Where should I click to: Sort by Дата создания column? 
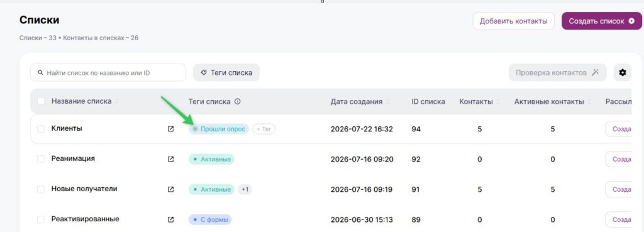click(x=388, y=101)
